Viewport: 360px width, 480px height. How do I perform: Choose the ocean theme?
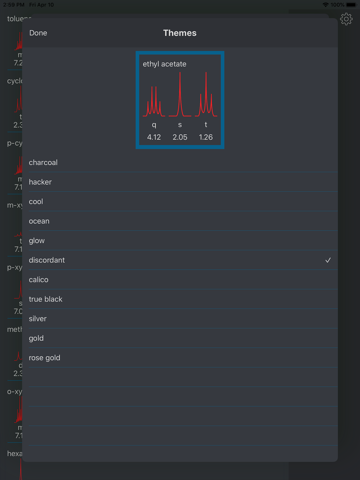[x=180, y=221]
